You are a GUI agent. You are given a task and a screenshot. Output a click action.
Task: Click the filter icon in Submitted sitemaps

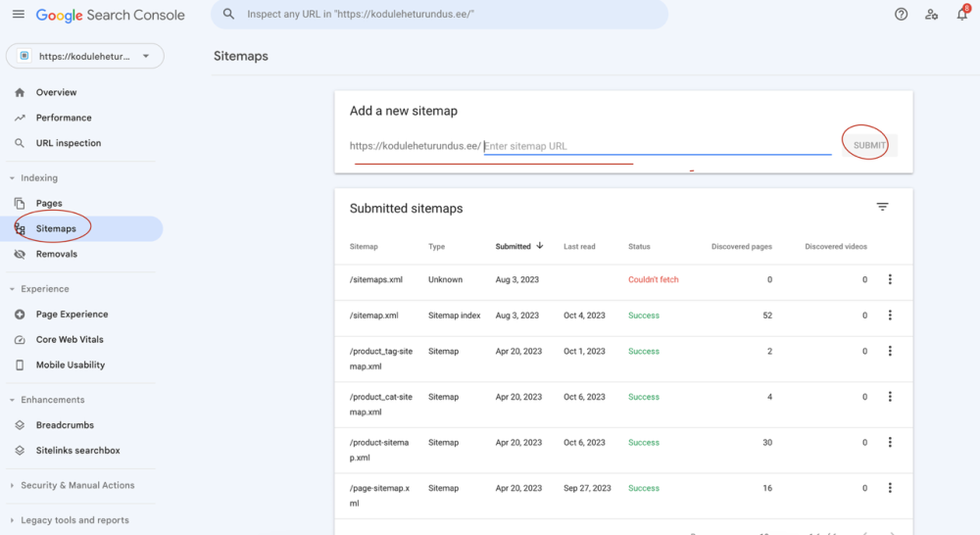[882, 207]
